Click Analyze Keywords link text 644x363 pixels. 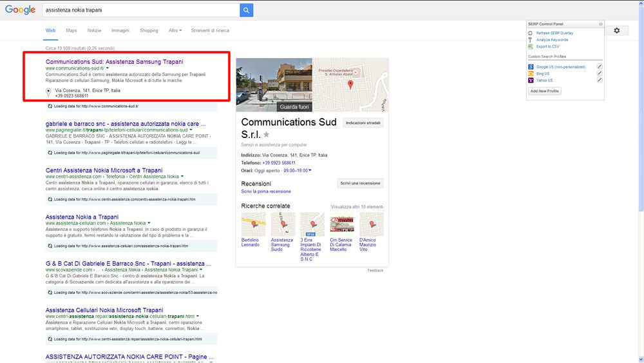(x=552, y=40)
